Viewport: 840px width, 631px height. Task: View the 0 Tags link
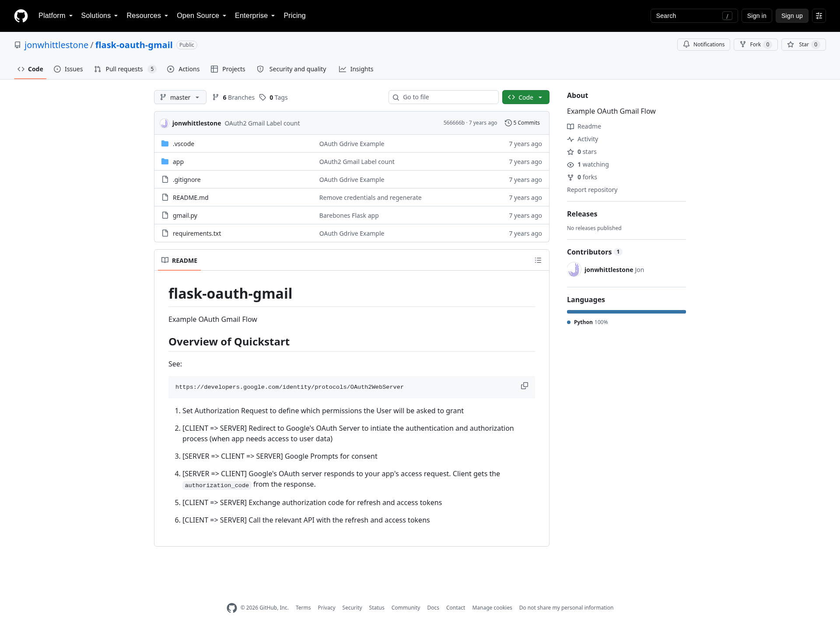(273, 98)
